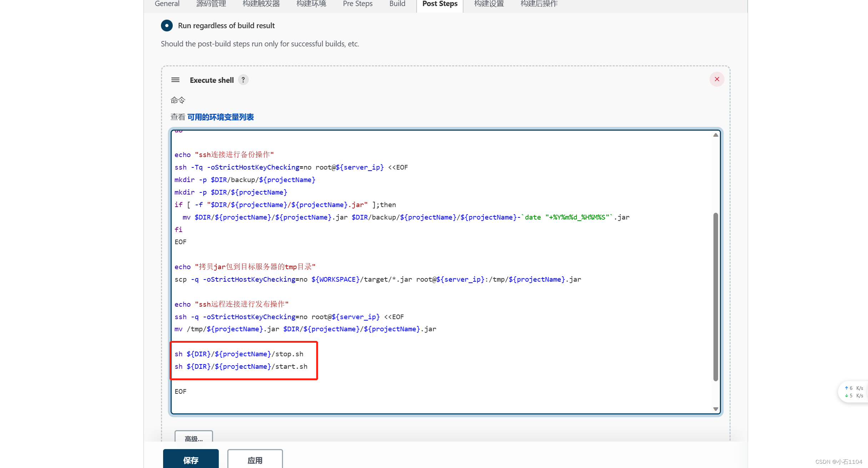Screen dimensions: 868x468
Task: Open the 构建环境 tab
Action: [x=311, y=4]
